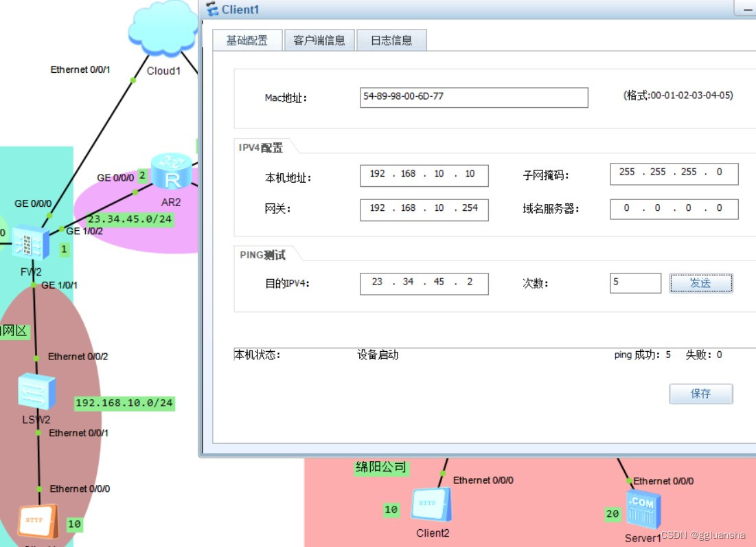Select the 基础配置 tab
Screen dimensions: 756x547
(249, 39)
